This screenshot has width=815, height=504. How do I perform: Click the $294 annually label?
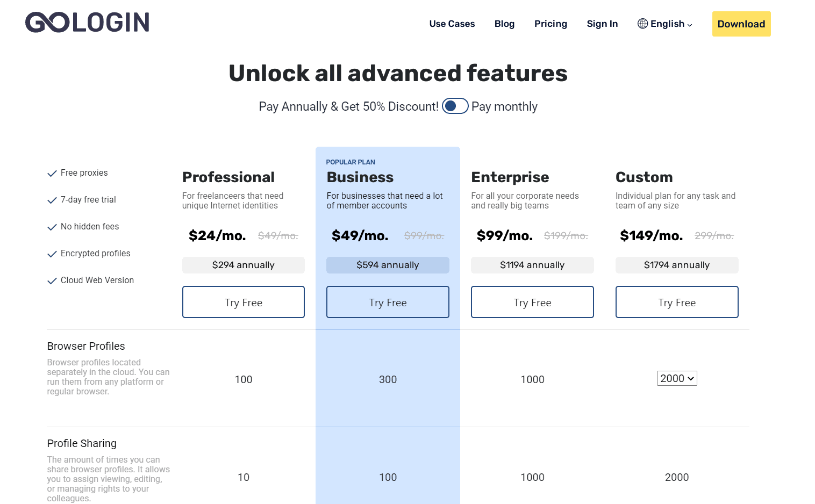(244, 265)
